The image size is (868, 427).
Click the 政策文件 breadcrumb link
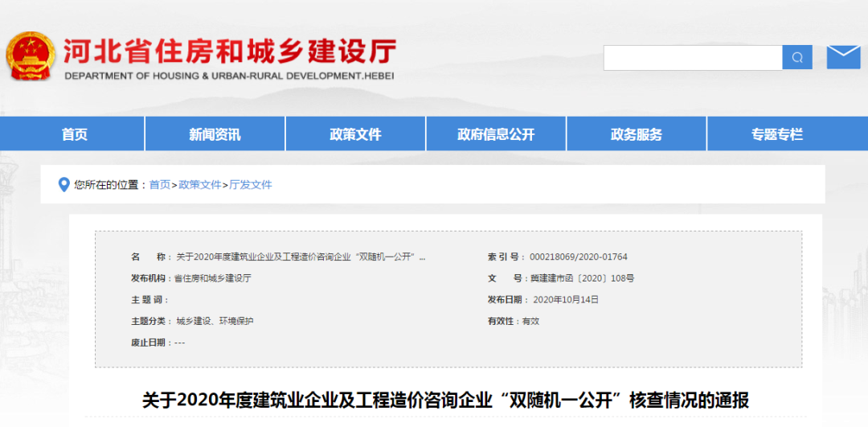click(199, 185)
